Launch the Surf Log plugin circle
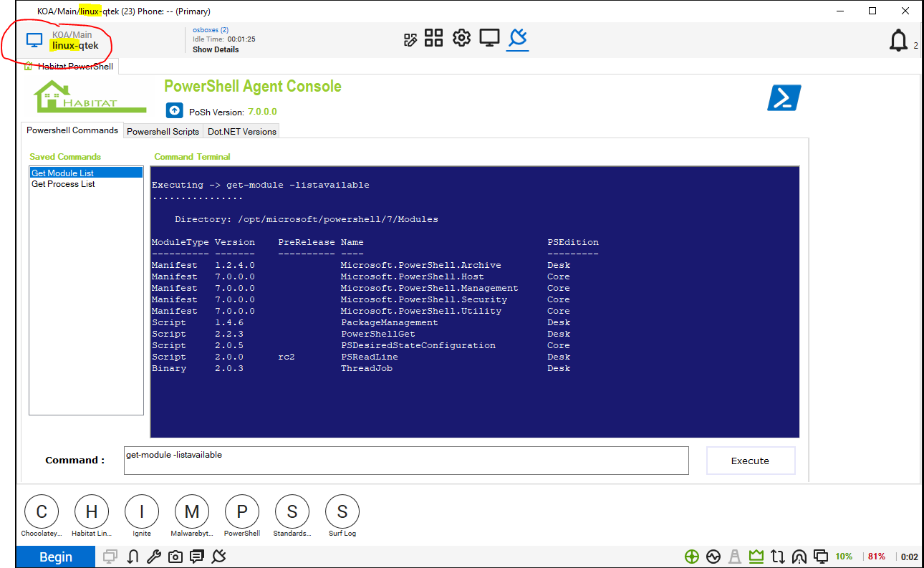The image size is (924, 568). point(342,511)
